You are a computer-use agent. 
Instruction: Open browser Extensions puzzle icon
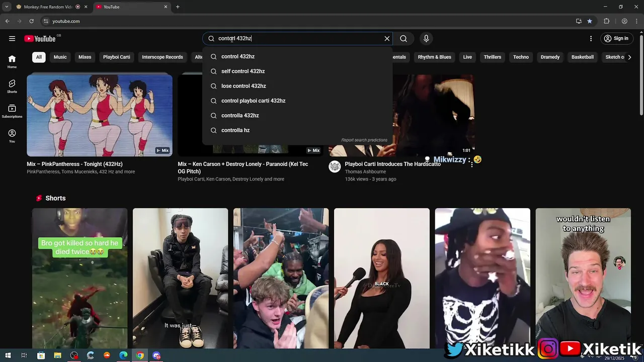607,21
